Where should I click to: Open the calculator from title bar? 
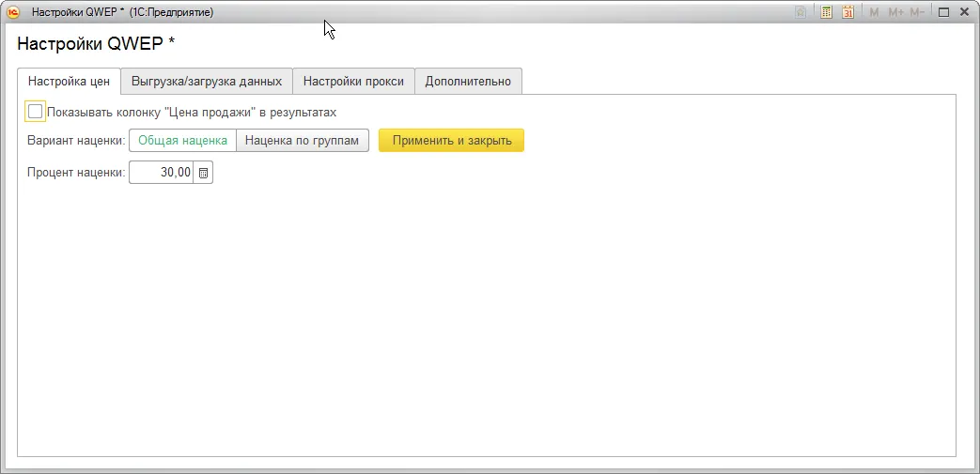click(x=826, y=12)
